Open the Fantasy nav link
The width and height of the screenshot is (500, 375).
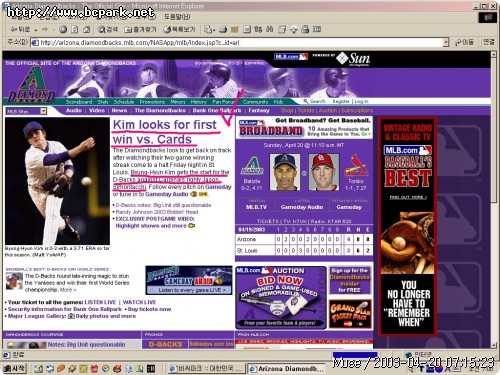point(259,110)
